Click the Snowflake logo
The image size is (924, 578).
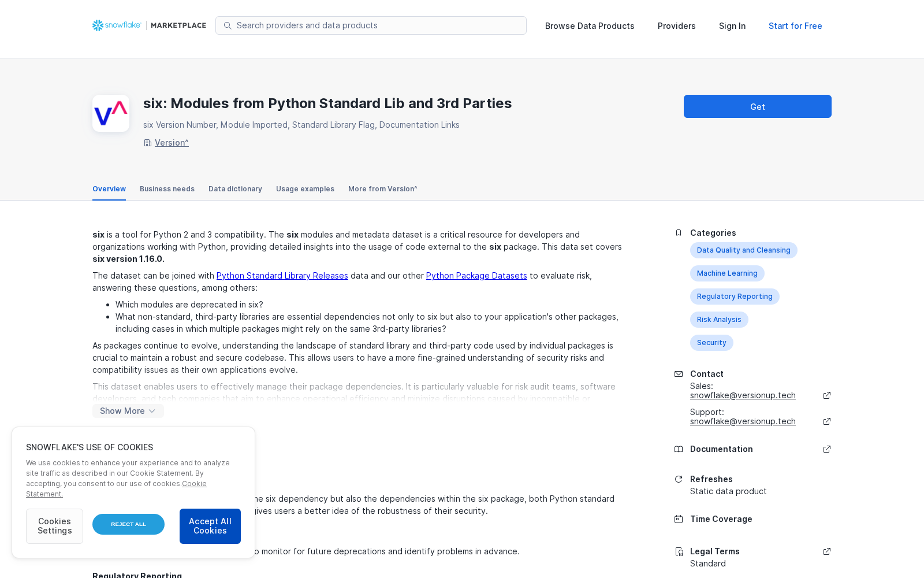click(x=117, y=25)
